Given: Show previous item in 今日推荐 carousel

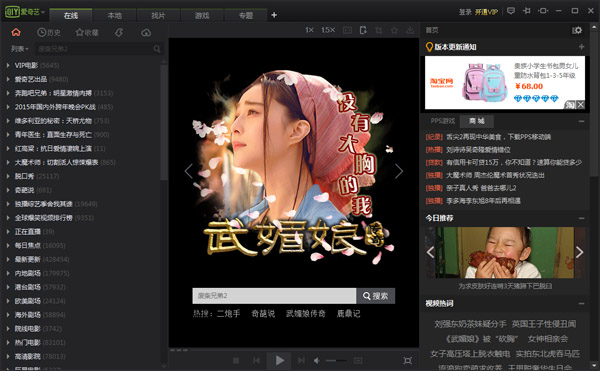Looking at the screenshot, I should [x=430, y=252].
